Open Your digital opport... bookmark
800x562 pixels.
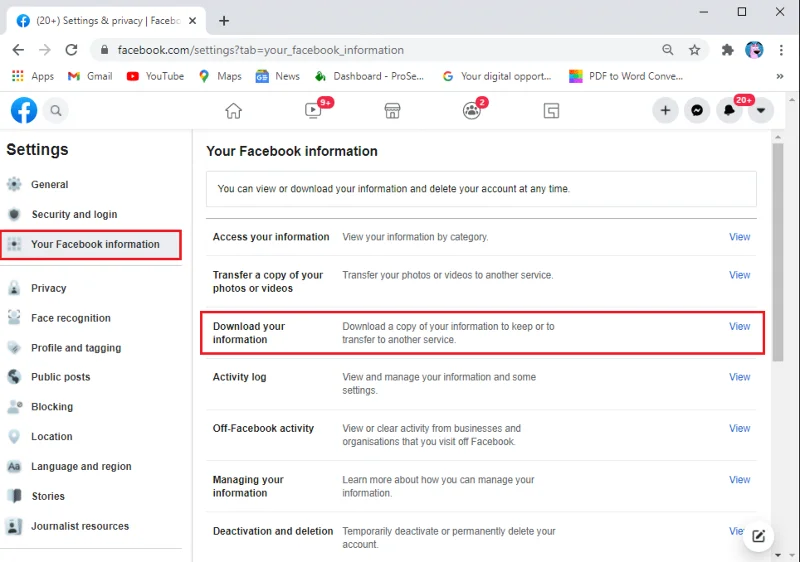pos(497,76)
